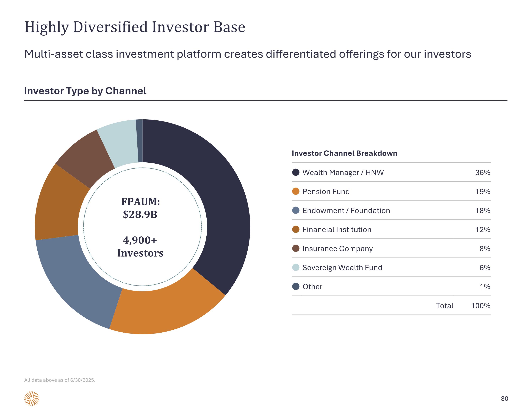The width and height of the screenshot is (532, 410).
Task: Click the Wealth Manager / HNW legend dot
Action: pos(295,172)
